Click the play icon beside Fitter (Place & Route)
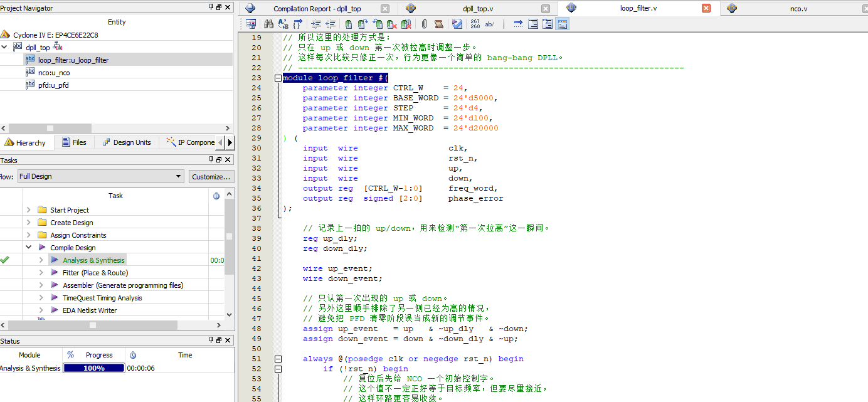 (55, 273)
